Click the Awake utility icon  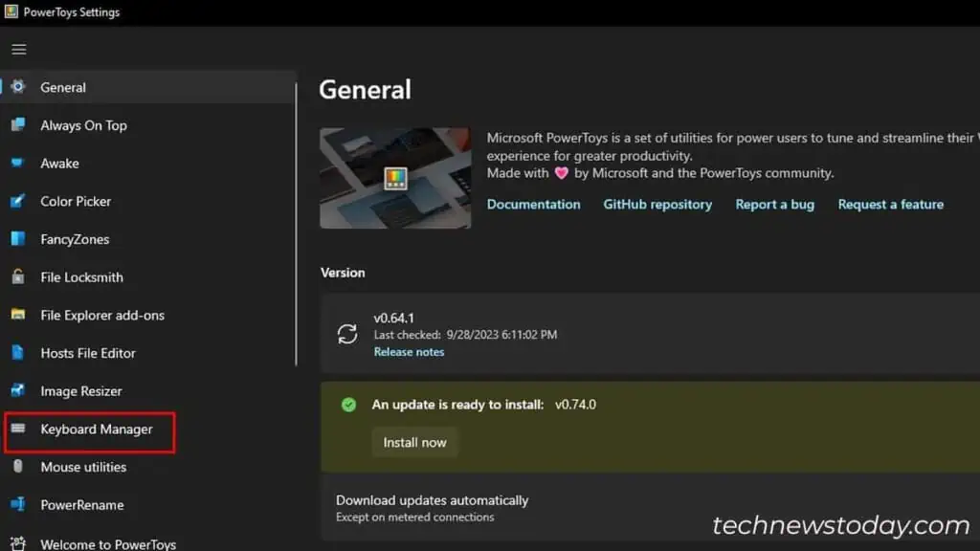coord(19,164)
